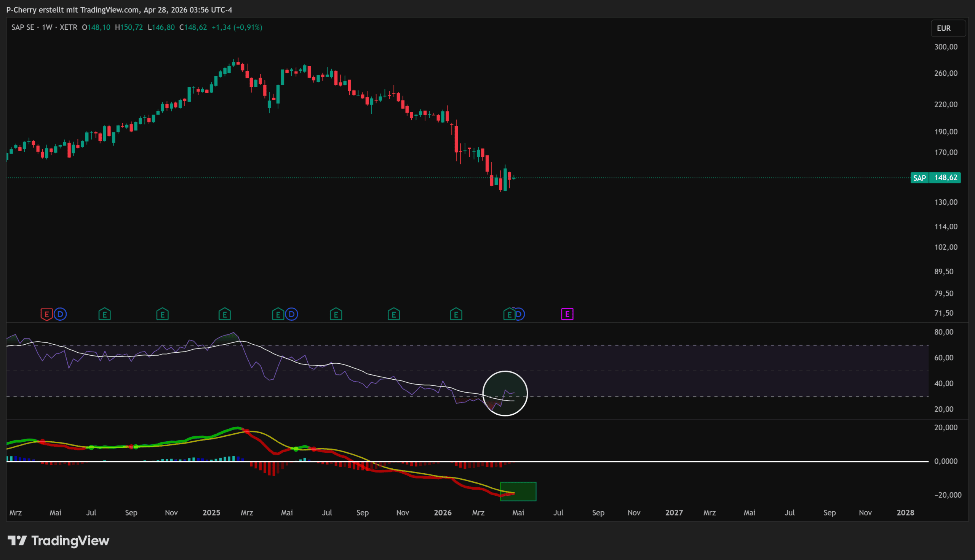Click the magenta upcoming earnings E marker
Viewport: 975px width, 560px height.
pos(567,314)
